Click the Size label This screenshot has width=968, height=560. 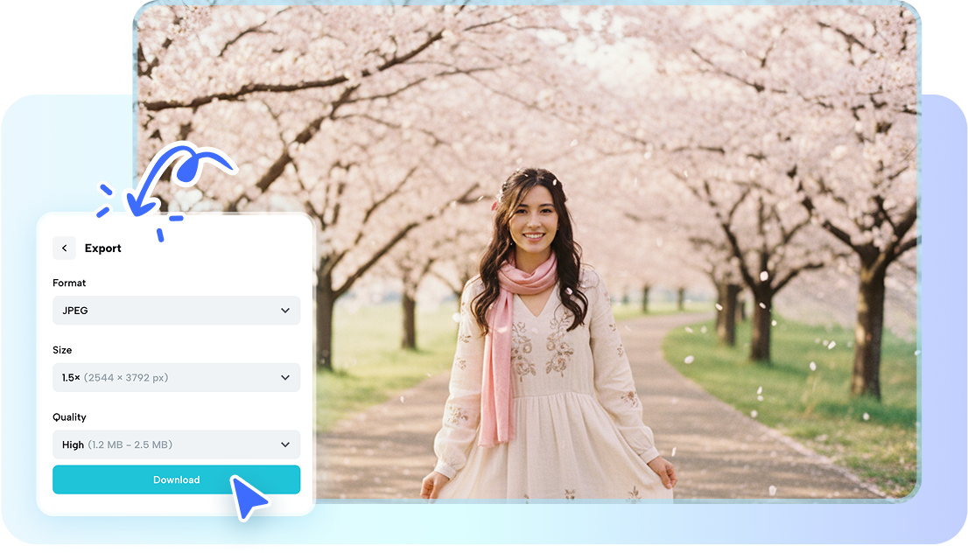(x=62, y=350)
